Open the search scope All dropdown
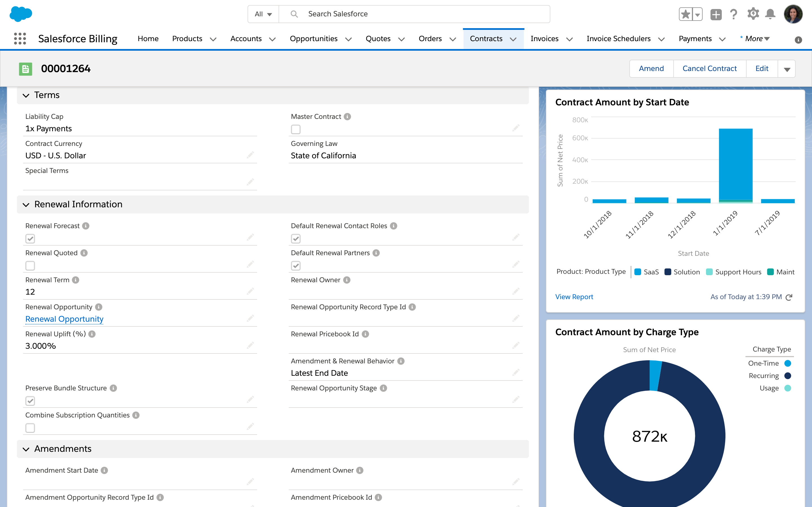Image resolution: width=812 pixels, height=507 pixels. 263,14
